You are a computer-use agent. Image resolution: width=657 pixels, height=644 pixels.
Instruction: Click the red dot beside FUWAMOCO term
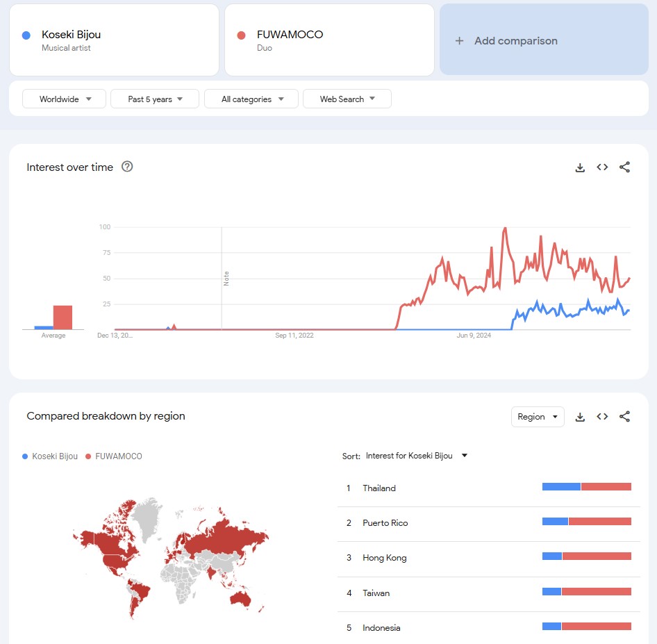click(241, 35)
